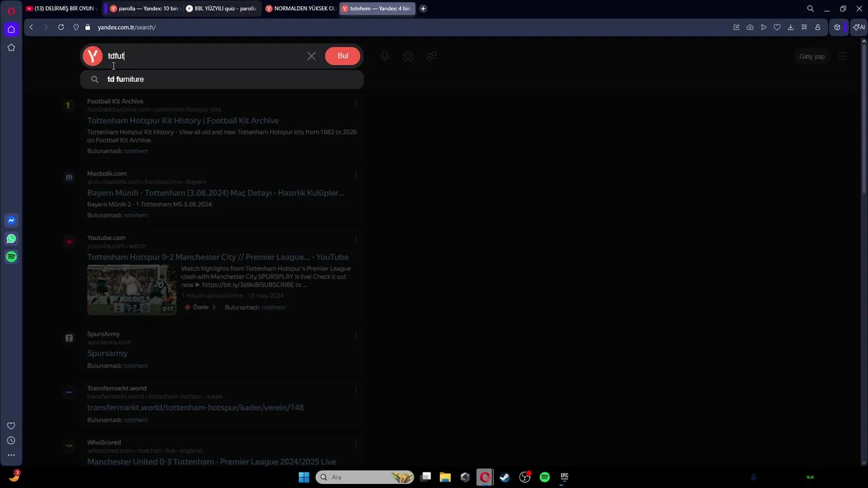Open Bayern Münih - Tottenham match link
The image size is (868, 488).
216,193
